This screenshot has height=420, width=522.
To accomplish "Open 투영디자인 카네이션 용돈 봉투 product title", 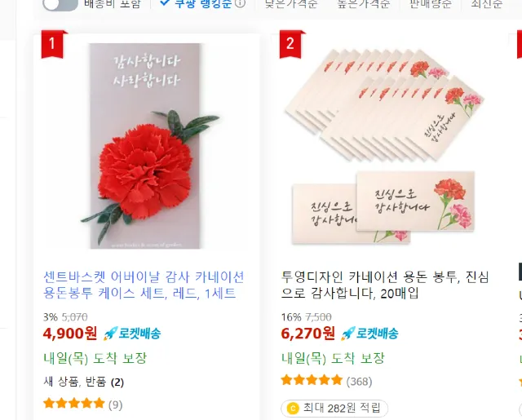I will [385, 285].
